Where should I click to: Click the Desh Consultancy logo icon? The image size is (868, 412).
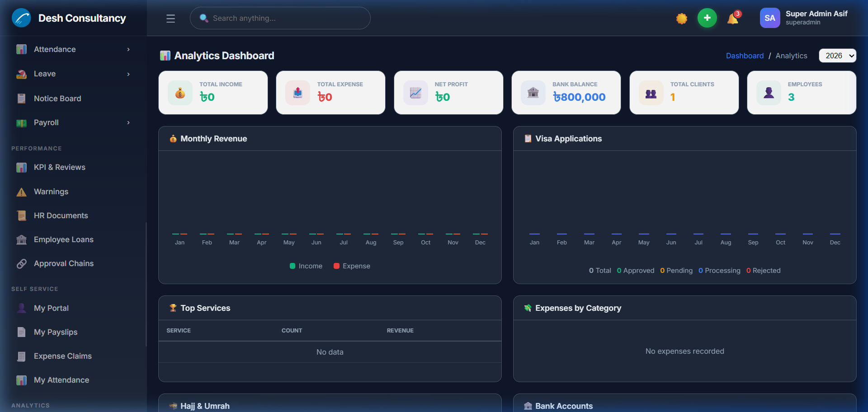click(x=21, y=18)
